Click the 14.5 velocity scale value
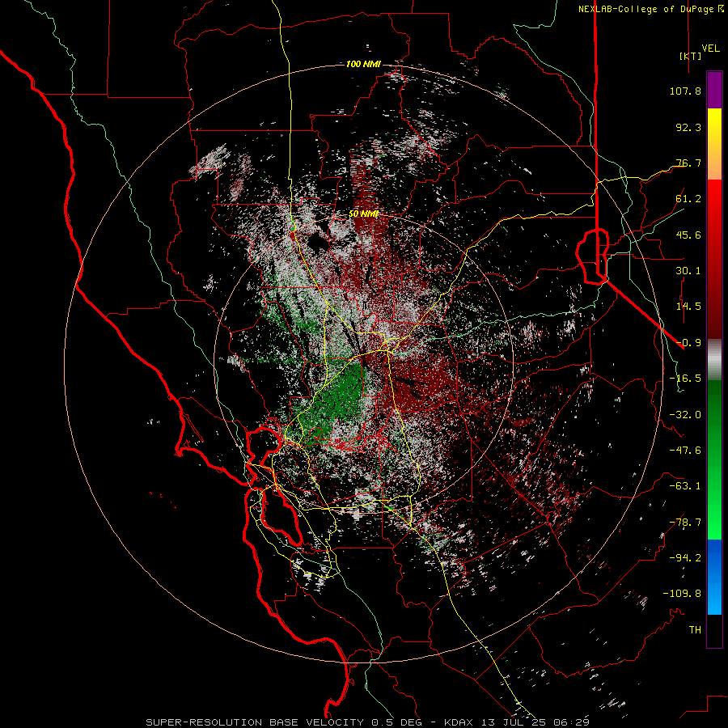This screenshot has width=728, height=728. (688, 307)
